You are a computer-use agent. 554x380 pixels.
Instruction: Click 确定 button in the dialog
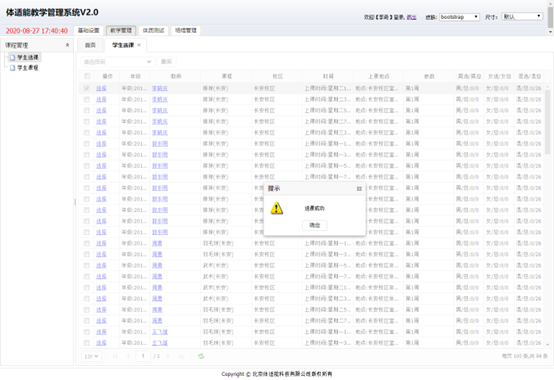[314, 225]
